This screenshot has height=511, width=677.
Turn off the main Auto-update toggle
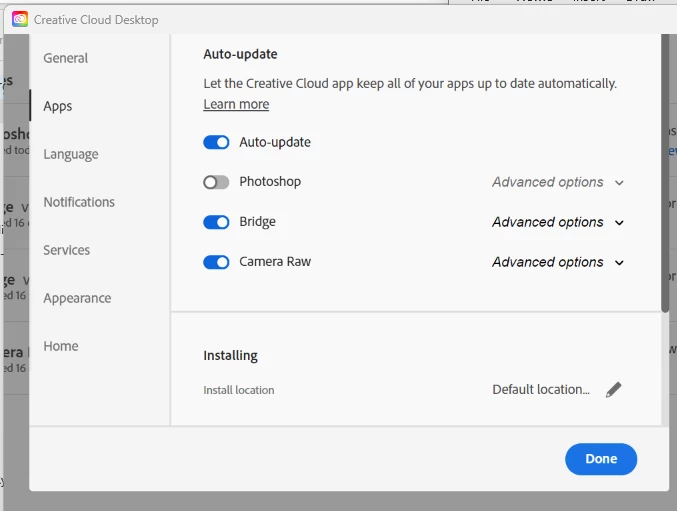click(216, 142)
